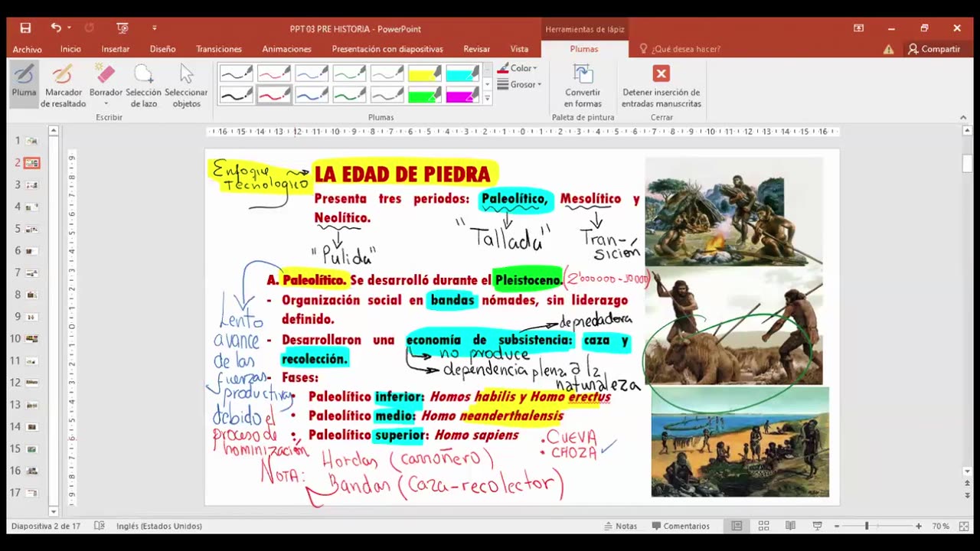Go to the Transiciones tab

click(x=219, y=49)
